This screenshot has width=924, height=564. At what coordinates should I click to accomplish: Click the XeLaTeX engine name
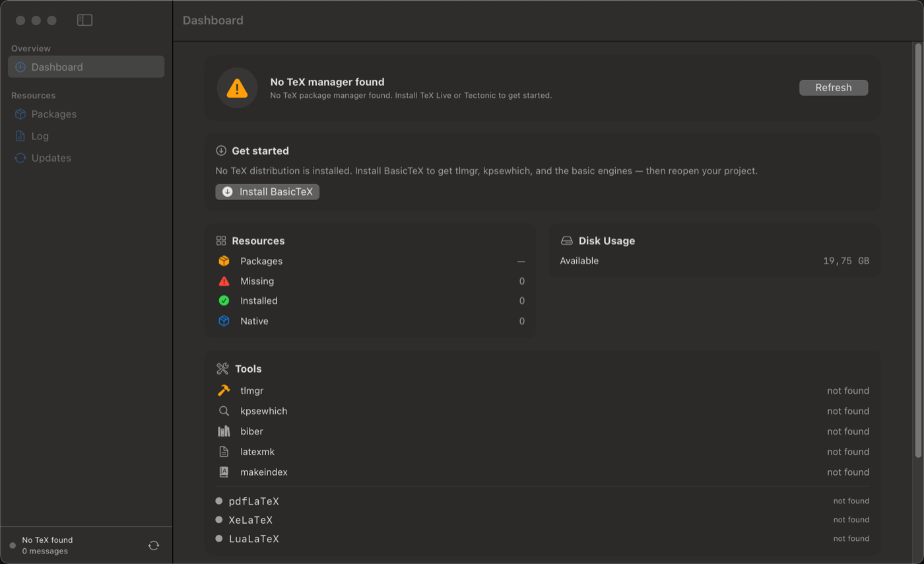click(251, 520)
